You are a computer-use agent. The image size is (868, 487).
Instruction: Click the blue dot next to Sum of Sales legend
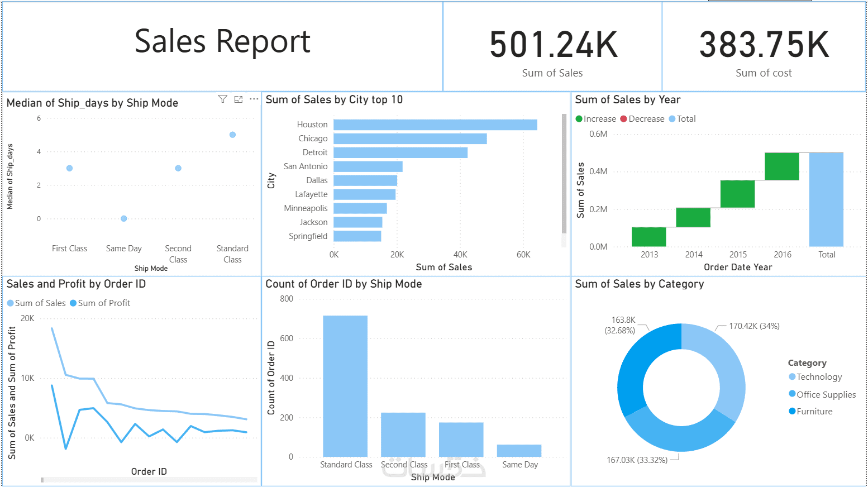[x=10, y=303]
